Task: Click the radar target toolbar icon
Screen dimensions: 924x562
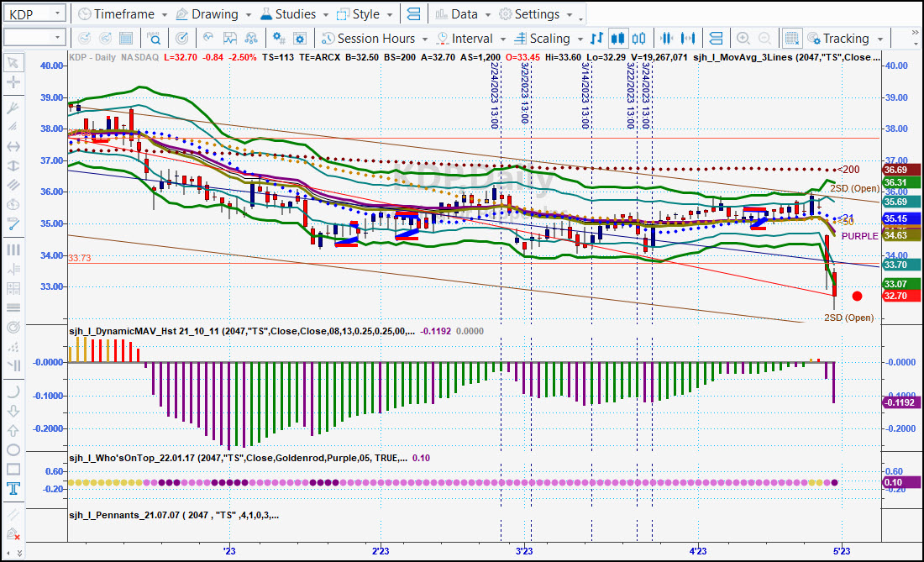Action: pyautogui.click(x=182, y=39)
